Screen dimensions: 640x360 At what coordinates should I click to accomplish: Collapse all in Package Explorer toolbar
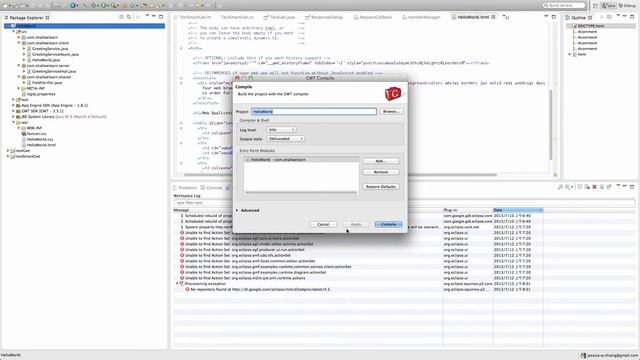[122, 17]
